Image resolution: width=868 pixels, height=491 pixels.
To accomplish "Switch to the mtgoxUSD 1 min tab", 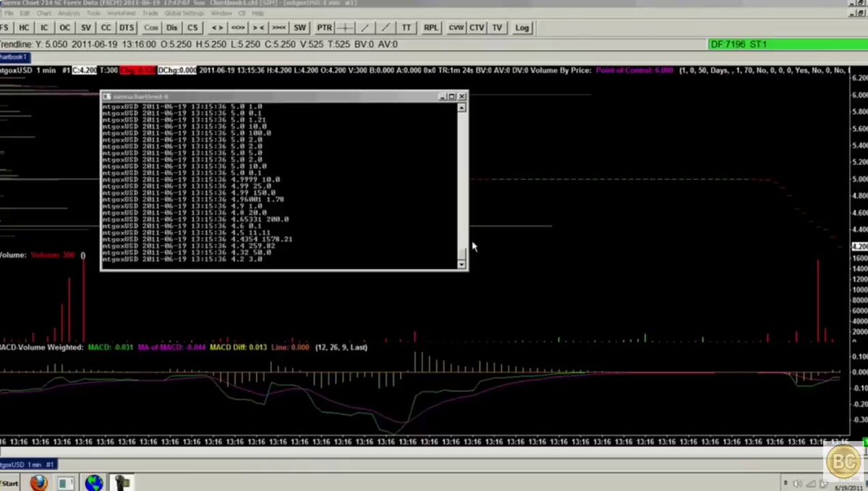I will tap(29, 464).
